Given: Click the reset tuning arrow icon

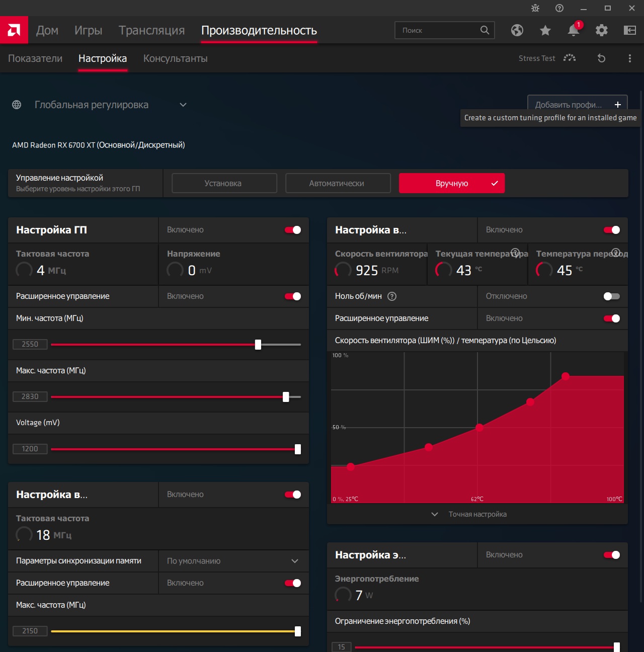Looking at the screenshot, I should click(601, 58).
